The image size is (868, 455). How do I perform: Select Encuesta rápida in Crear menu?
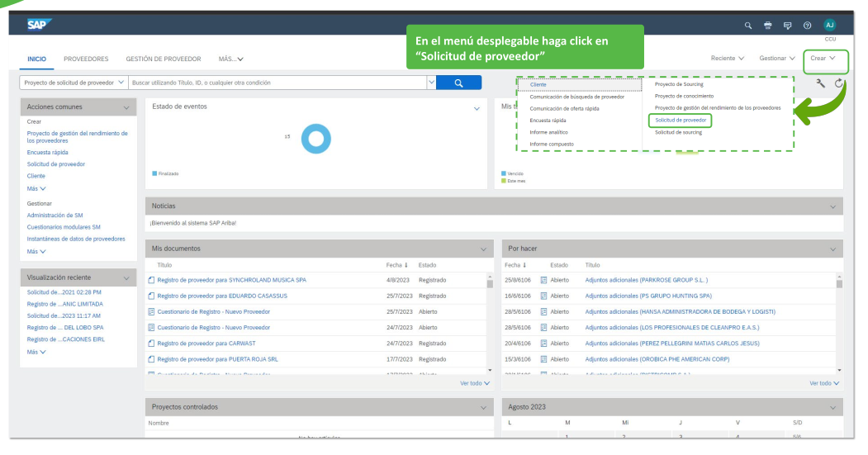pos(548,120)
